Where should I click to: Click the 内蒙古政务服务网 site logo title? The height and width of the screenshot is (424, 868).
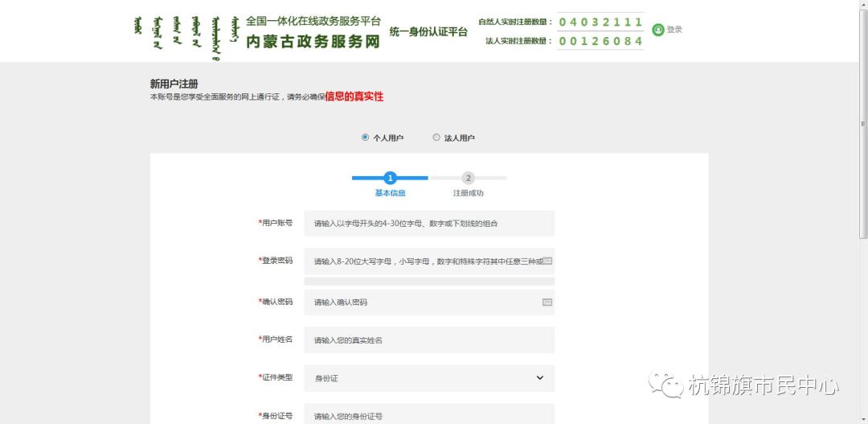point(313,42)
